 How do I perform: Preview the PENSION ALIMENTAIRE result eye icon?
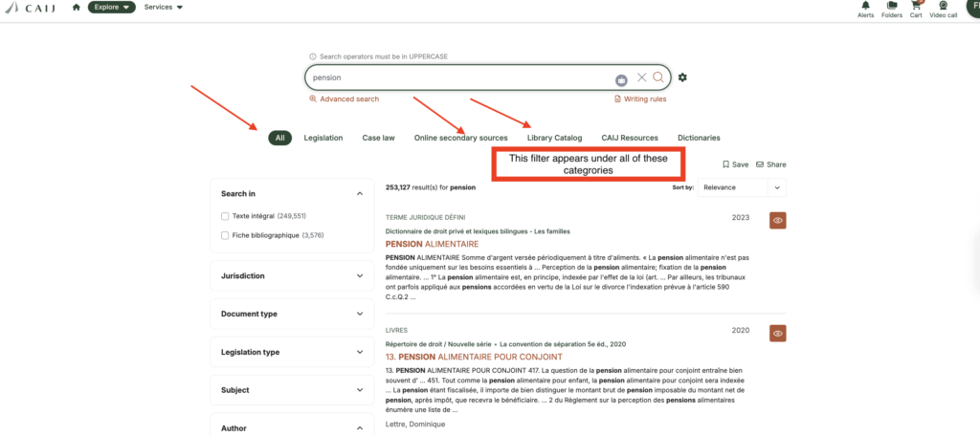tap(778, 221)
